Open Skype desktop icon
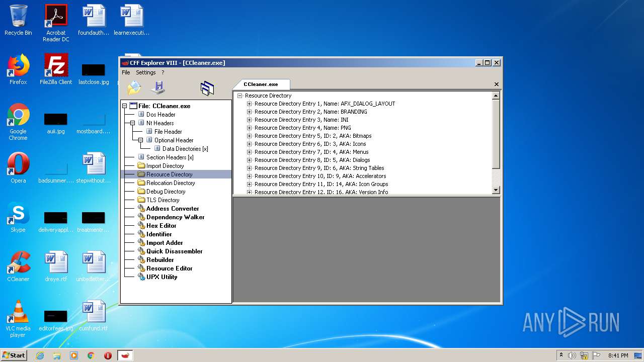 click(x=18, y=217)
